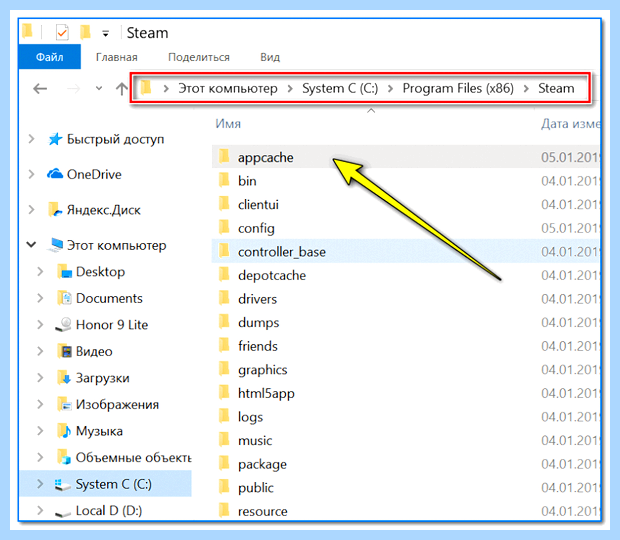The width and height of the screenshot is (620, 540).
Task: Click Program Files (x86) in address path
Action: (458, 88)
